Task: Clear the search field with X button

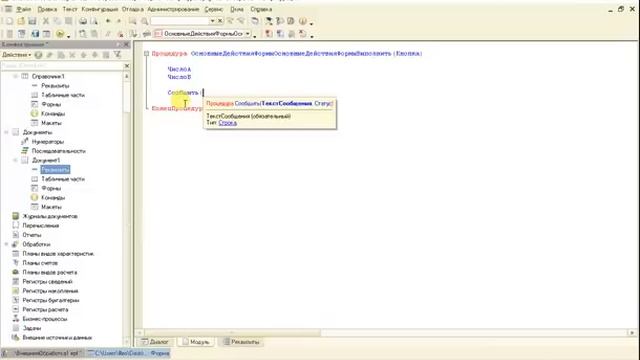Action: pos(220,21)
